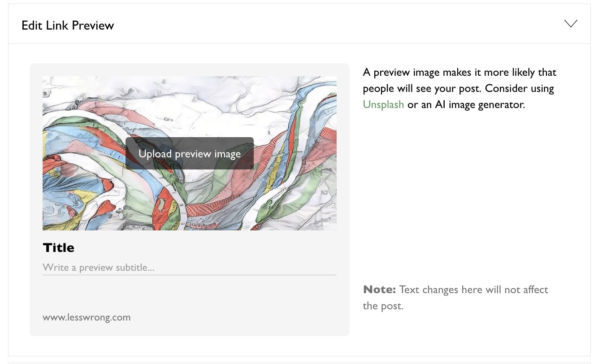
Task: Click the underline beneath the subtitle placeholder
Action: click(189, 275)
